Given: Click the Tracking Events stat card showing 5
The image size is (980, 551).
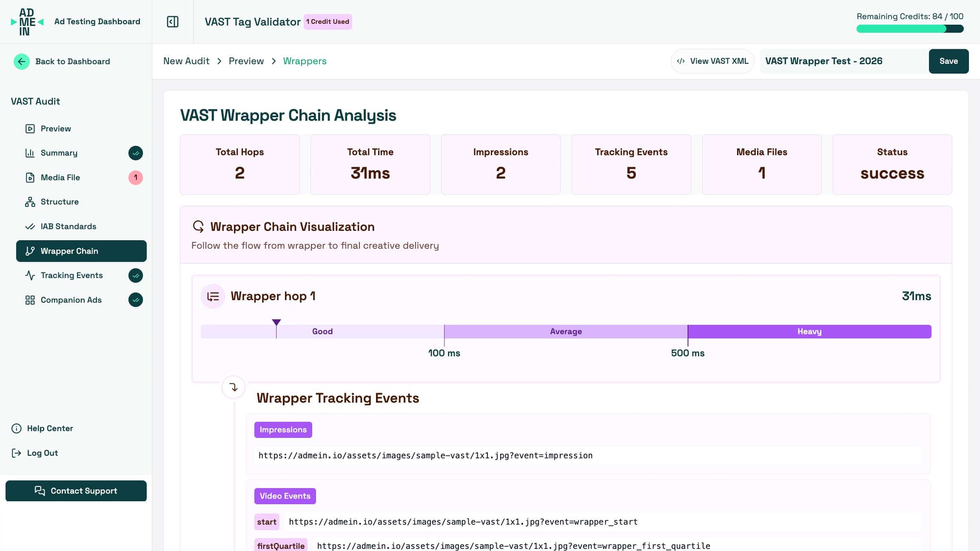Looking at the screenshot, I should click(631, 165).
